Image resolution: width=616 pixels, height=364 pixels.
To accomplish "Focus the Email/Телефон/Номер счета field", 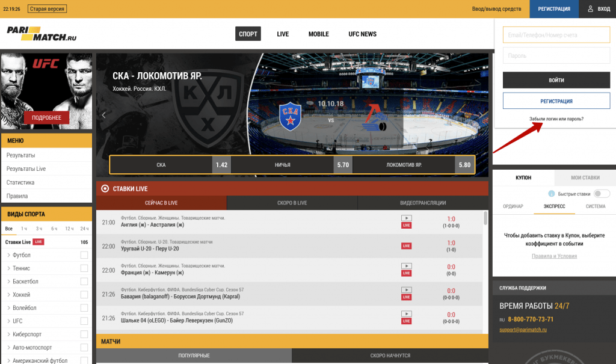I will coord(556,35).
